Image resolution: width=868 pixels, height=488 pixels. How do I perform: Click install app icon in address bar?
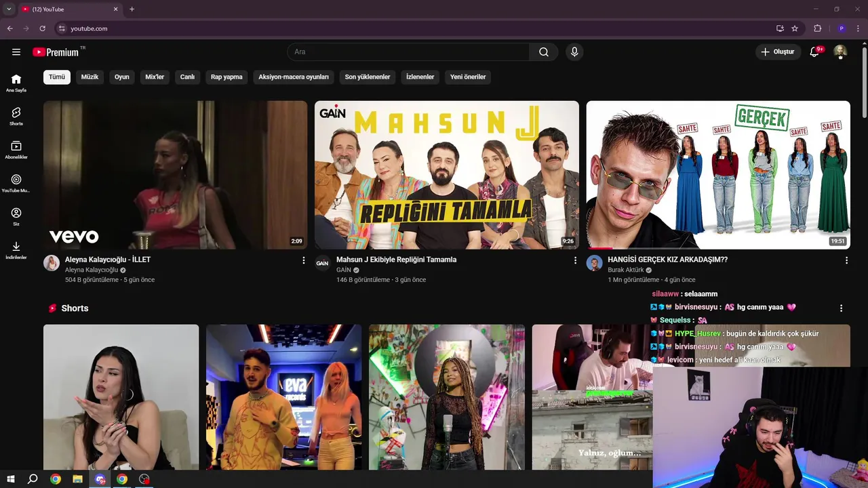pyautogui.click(x=780, y=28)
